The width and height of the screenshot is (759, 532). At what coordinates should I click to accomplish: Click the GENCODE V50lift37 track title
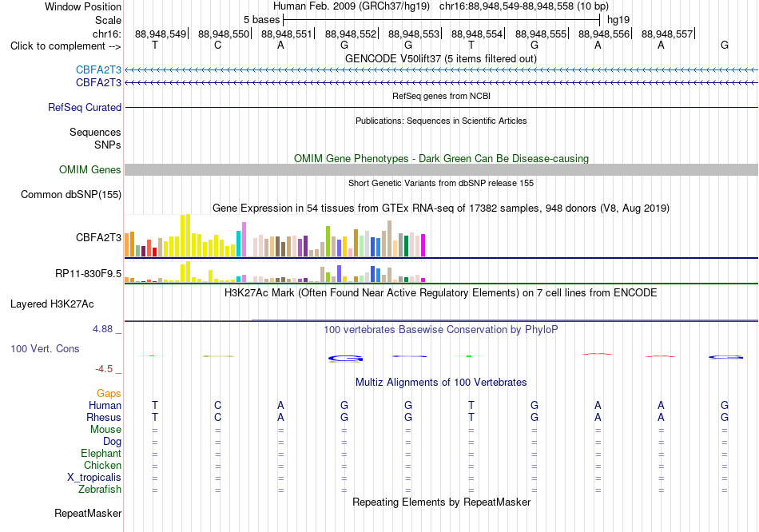point(441,58)
